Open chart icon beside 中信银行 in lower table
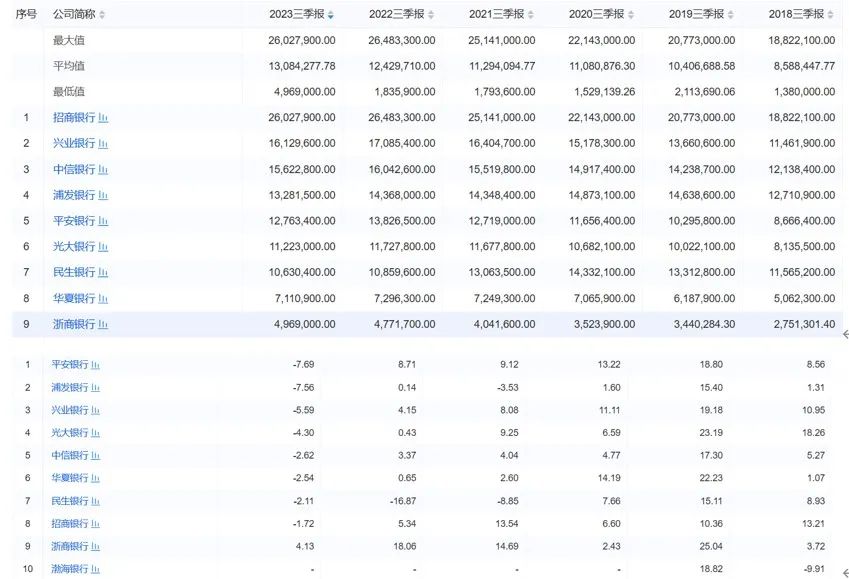The width and height of the screenshot is (849, 579). click(x=96, y=456)
